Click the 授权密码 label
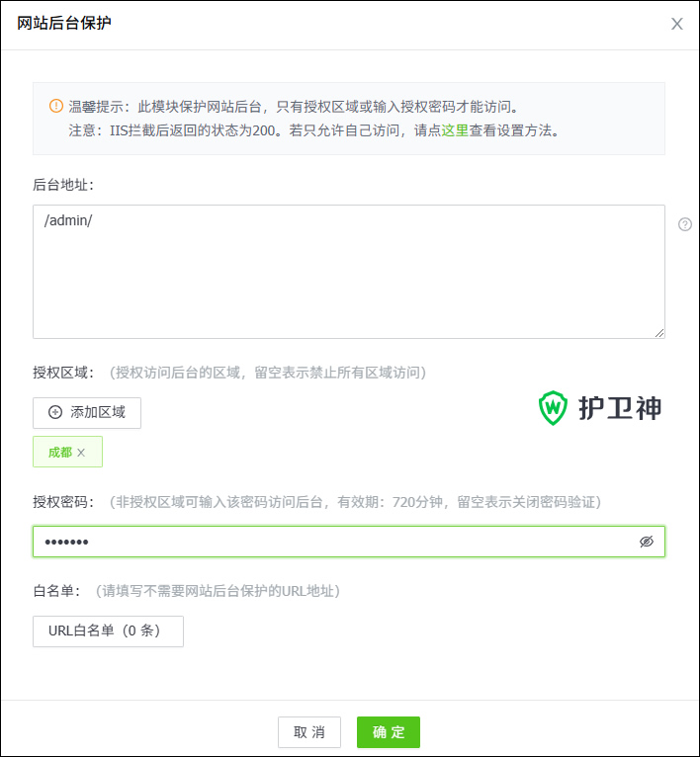Image resolution: width=700 pixels, height=757 pixels. coord(63,502)
